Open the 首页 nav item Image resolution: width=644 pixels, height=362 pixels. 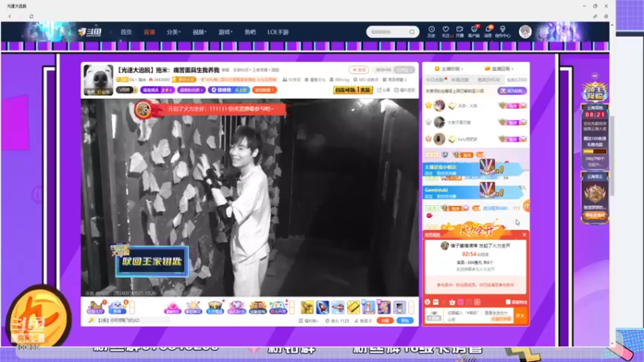click(126, 32)
